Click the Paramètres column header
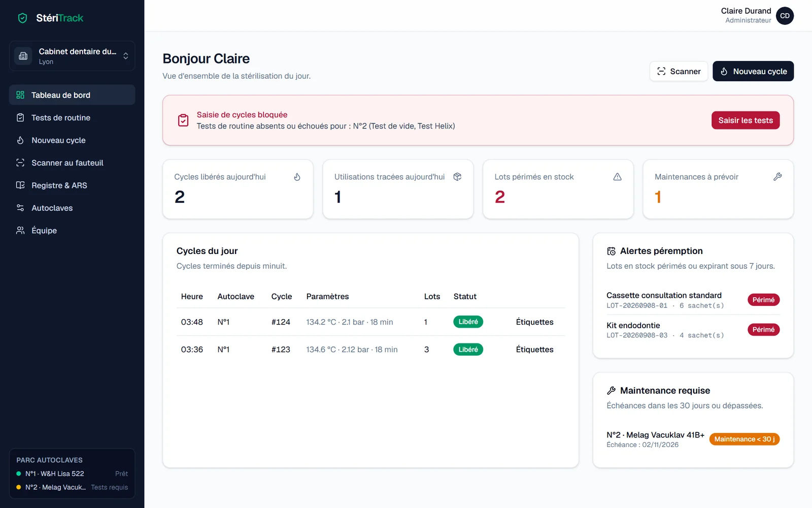 [x=327, y=297]
